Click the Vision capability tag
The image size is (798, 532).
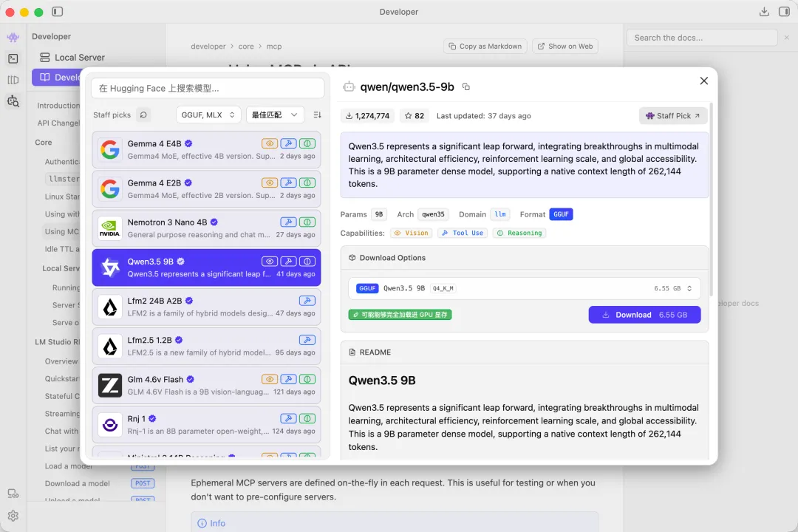tap(412, 233)
